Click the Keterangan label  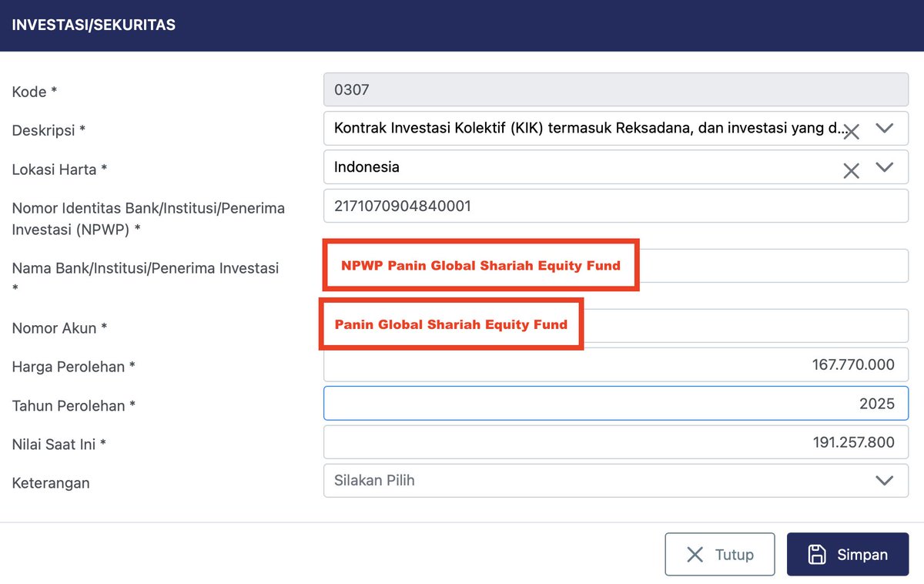click(x=51, y=483)
